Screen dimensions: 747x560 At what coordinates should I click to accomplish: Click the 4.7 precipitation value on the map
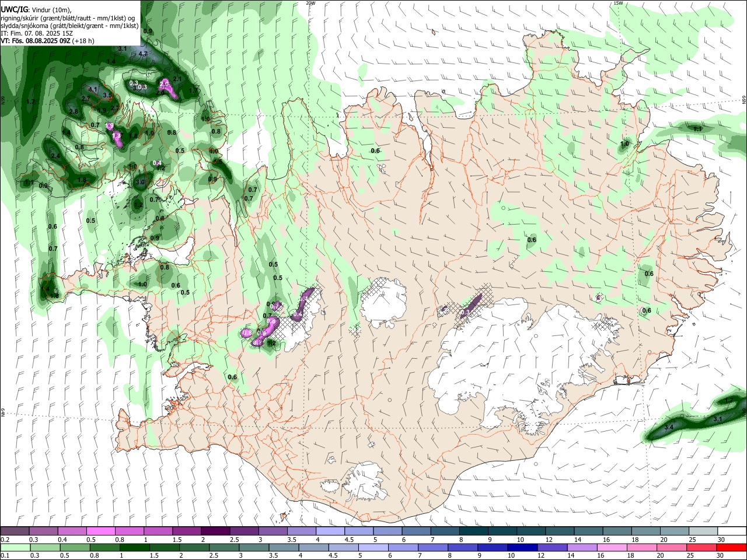(x=143, y=54)
